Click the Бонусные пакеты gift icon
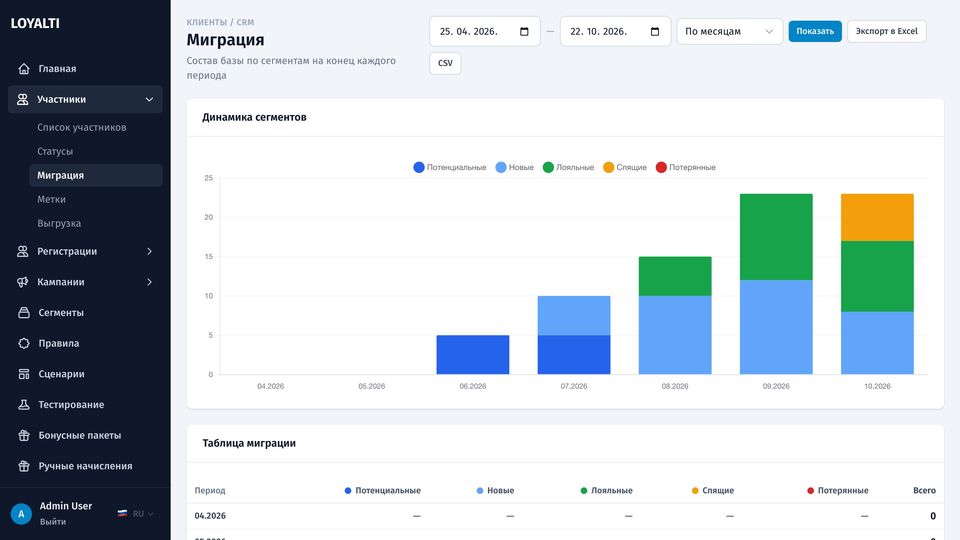The width and height of the screenshot is (960, 540). click(x=24, y=435)
